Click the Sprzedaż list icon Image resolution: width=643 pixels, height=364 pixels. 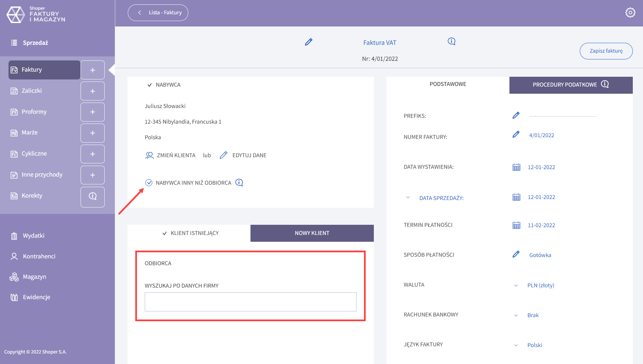point(14,43)
